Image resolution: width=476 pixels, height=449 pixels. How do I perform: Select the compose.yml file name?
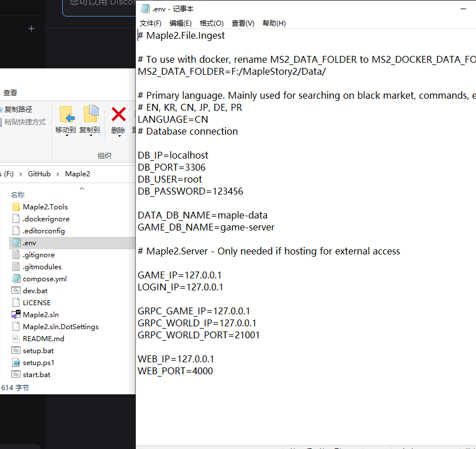tap(45, 279)
